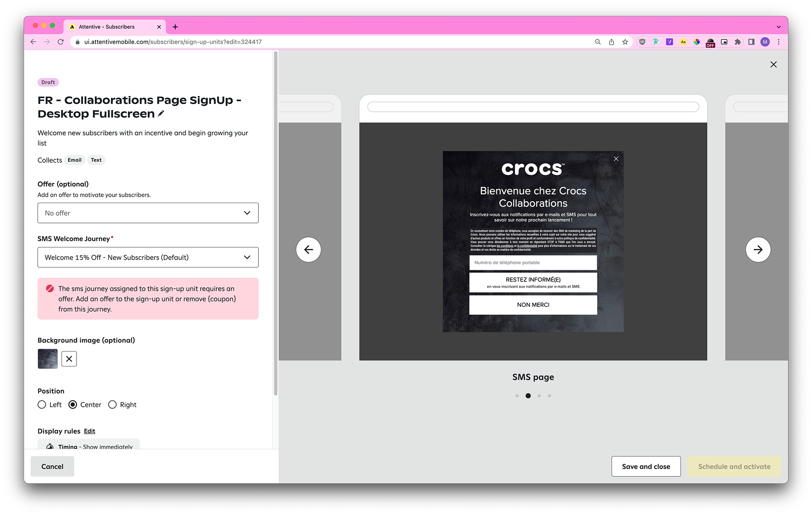
Task: Select the Left position radio button
Action: pos(42,405)
